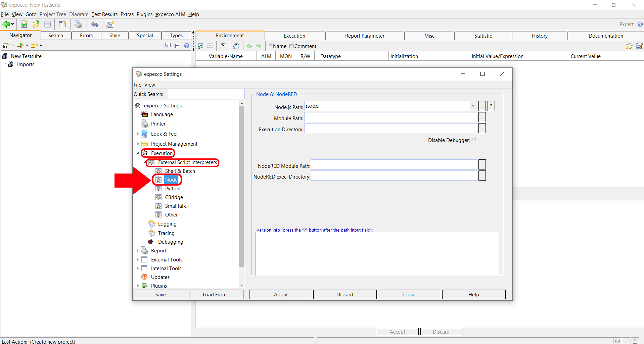Click the printer icon in main toolbar
This screenshot has width=644, height=344.
pos(78,24)
